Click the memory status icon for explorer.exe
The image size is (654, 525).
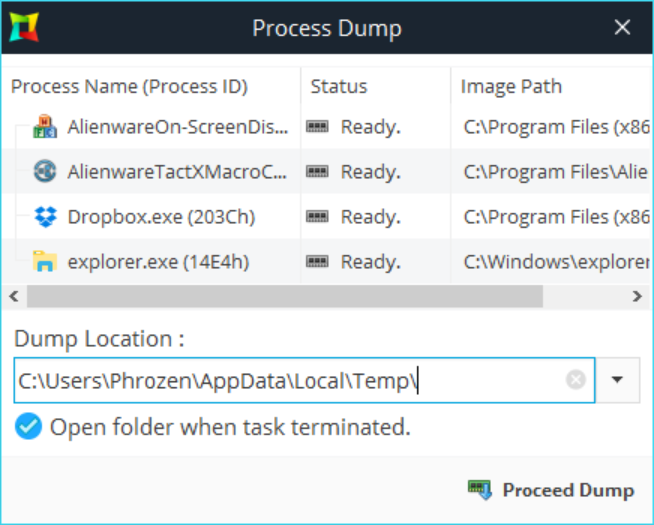318,262
